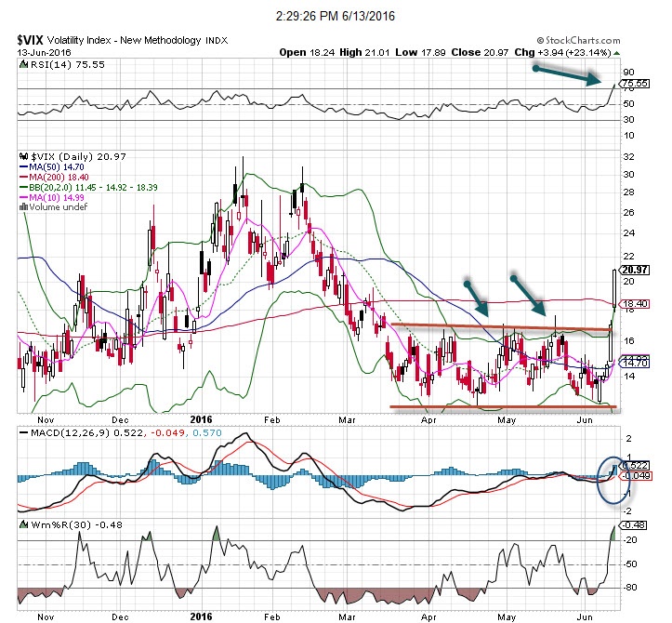Click the Volume bars legend icon

[22, 206]
